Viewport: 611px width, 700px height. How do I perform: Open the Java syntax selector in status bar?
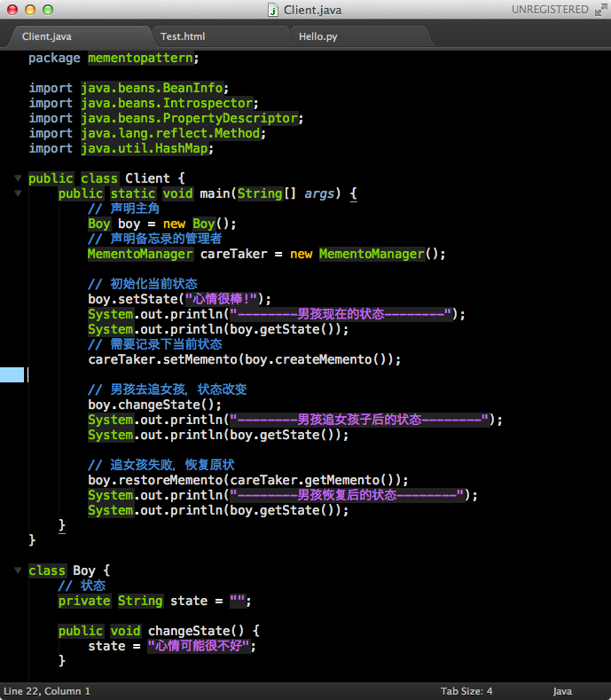pyautogui.click(x=562, y=691)
